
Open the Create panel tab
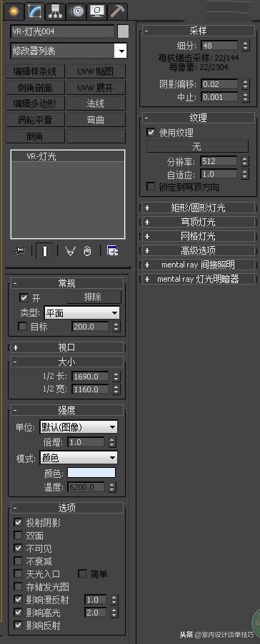coord(14,11)
